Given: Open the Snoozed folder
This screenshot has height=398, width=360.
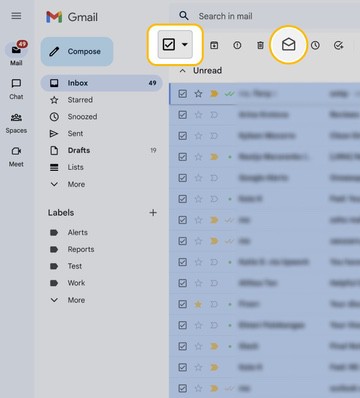Looking at the screenshot, I should (x=101, y=117).
